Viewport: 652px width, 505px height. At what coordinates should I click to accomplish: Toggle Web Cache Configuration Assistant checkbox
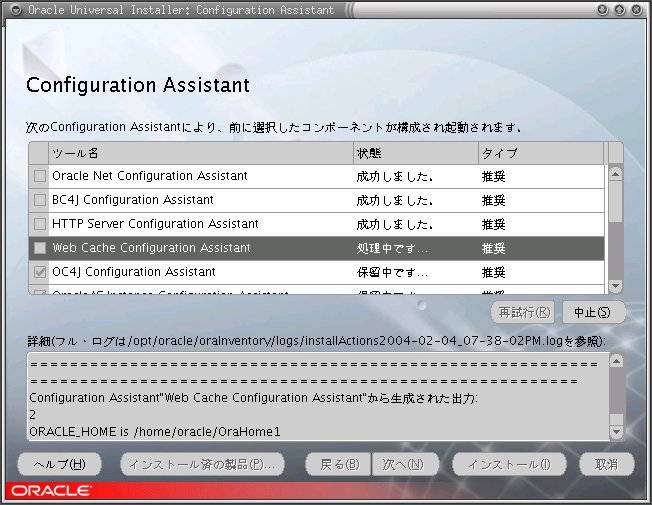click(x=40, y=248)
